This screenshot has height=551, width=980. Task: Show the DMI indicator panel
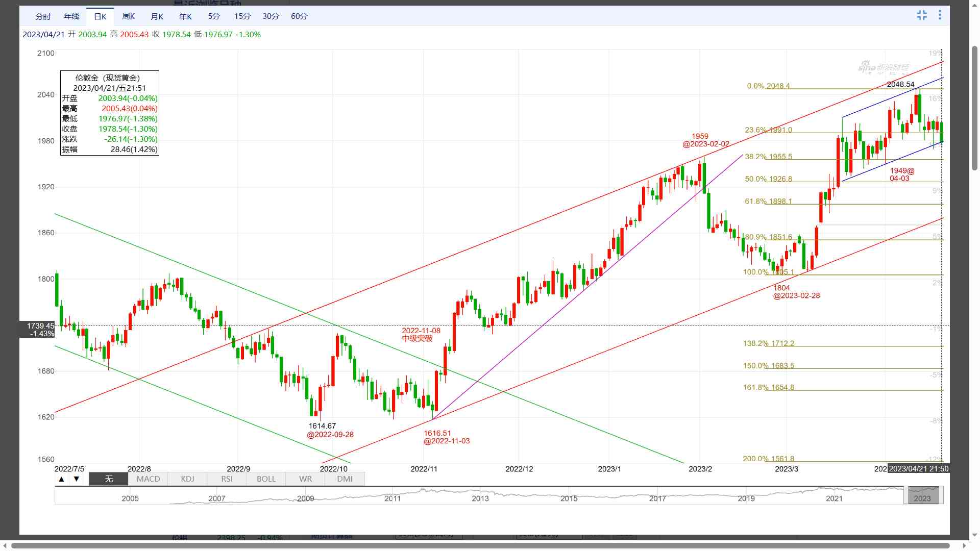pyautogui.click(x=345, y=479)
